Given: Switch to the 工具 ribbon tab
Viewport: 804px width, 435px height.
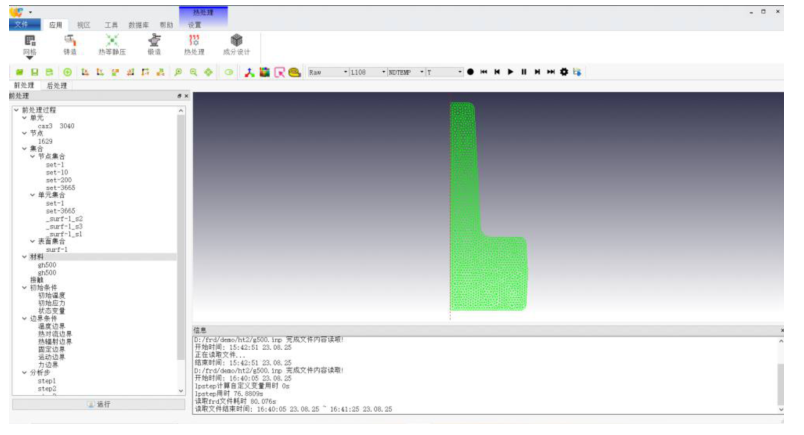Looking at the screenshot, I should click(x=111, y=25).
